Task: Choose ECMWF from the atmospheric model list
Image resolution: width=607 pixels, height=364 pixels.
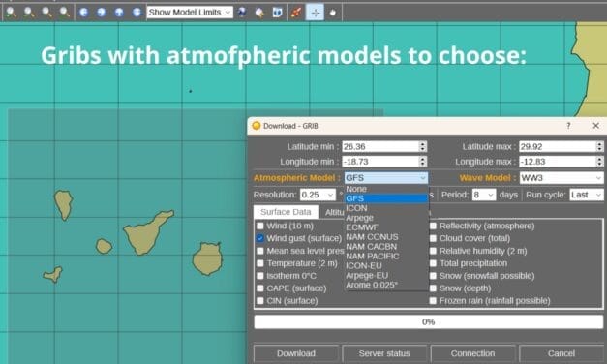Action: 362,227
